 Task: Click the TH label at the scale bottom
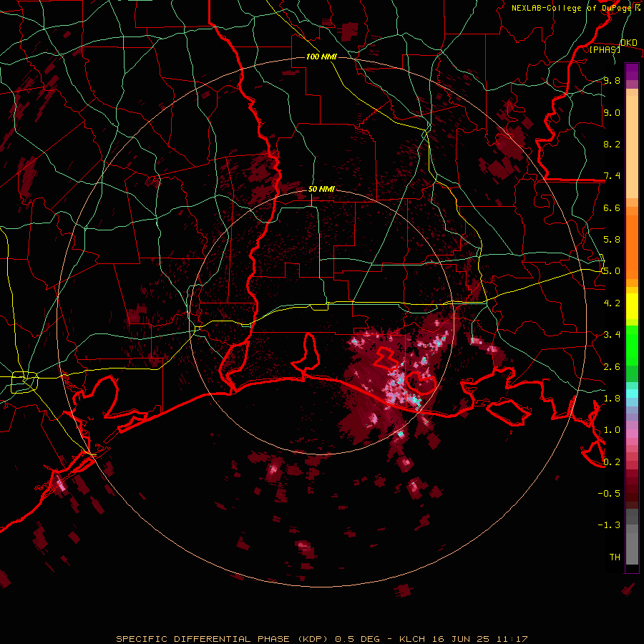(x=615, y=557)
